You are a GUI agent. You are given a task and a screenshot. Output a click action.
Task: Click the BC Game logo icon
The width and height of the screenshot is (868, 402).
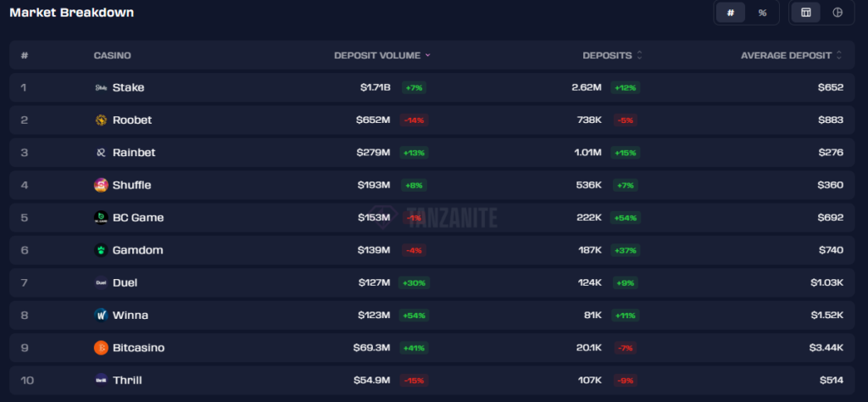click(x=101, y=217)
